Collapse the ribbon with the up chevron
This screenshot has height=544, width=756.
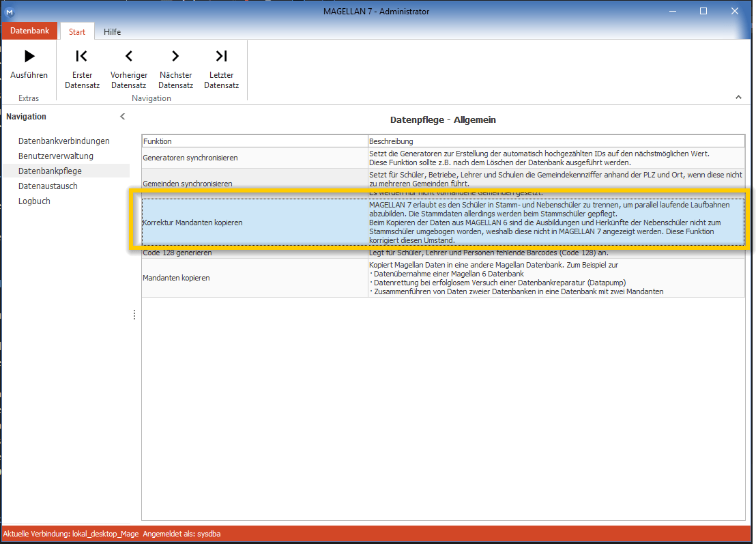738,98
